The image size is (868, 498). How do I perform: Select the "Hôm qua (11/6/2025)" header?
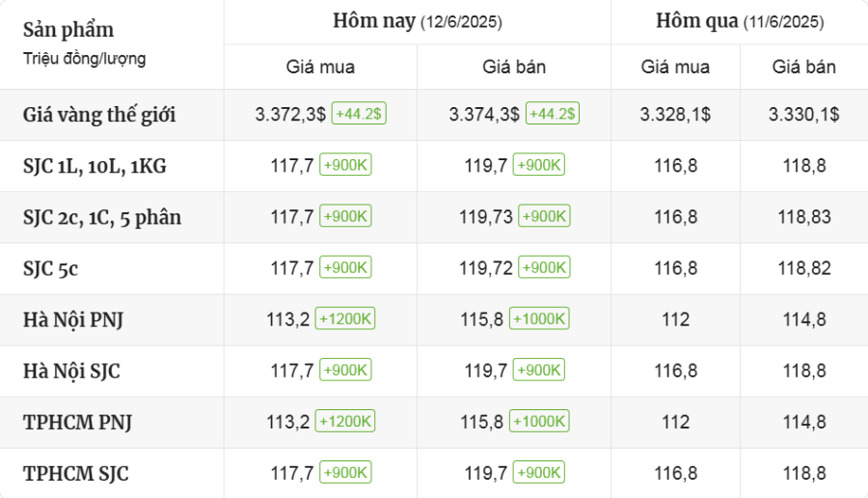739,21
